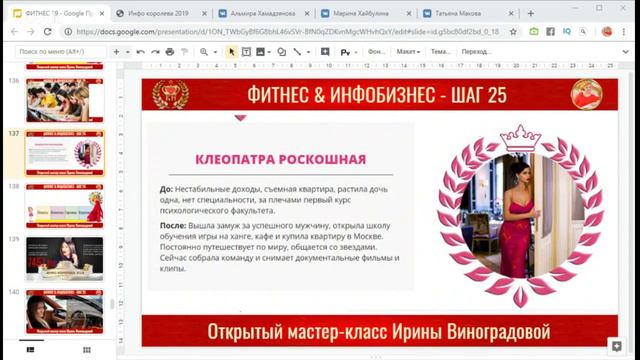This screenshot has height=360, width=640.
Task: Close the Альмира Хамадзянова tab
Action: point(307,13)
